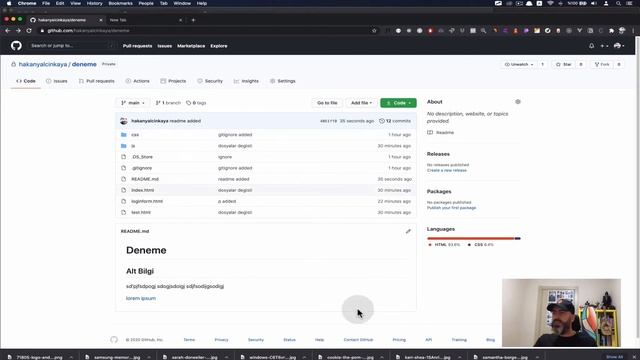The height and width of the screenshot is (360, 640).
Task: Click Pull requests in top navigation
Action: [x=138, y=46]
